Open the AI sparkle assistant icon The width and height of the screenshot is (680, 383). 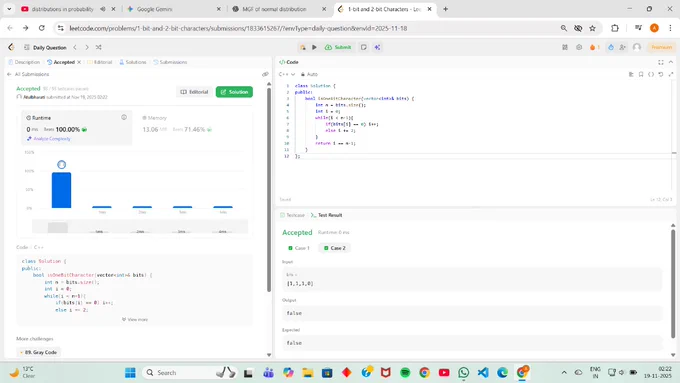pyautogui.click(x=377, y=47)
